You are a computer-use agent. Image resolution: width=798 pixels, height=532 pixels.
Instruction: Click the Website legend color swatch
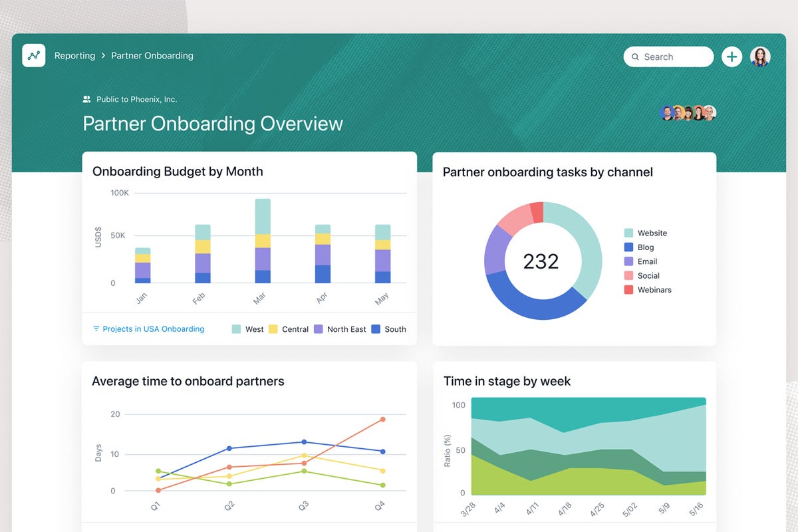(x=628, y=233)
